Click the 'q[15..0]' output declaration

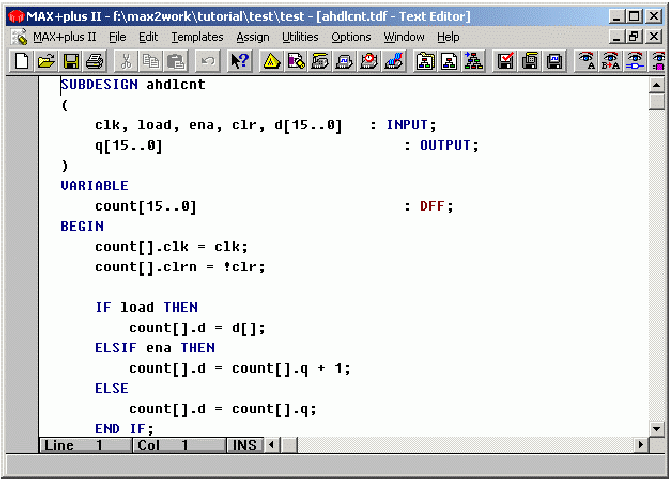[x=129, y=146]
